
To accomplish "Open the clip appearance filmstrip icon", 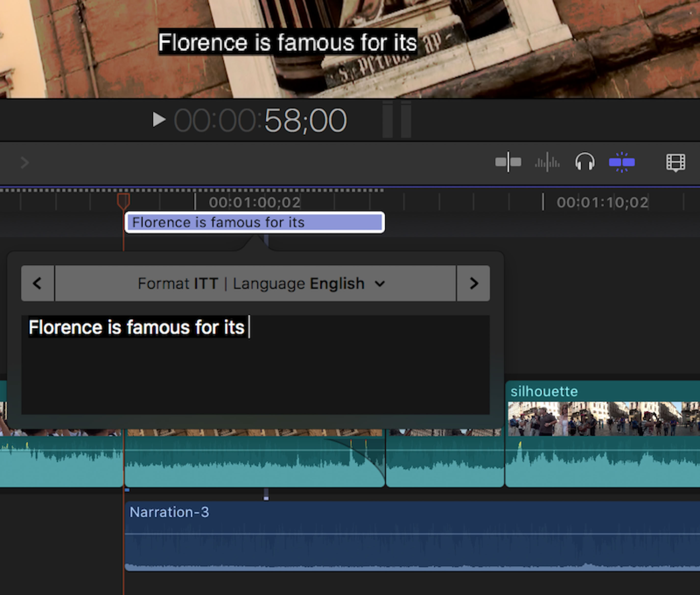I will point(675,162).
